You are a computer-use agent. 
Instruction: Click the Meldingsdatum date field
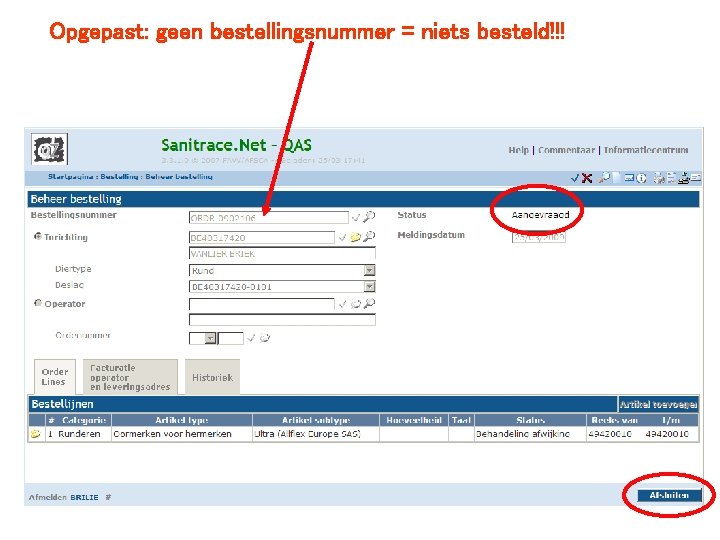click(x=539, y=237)
